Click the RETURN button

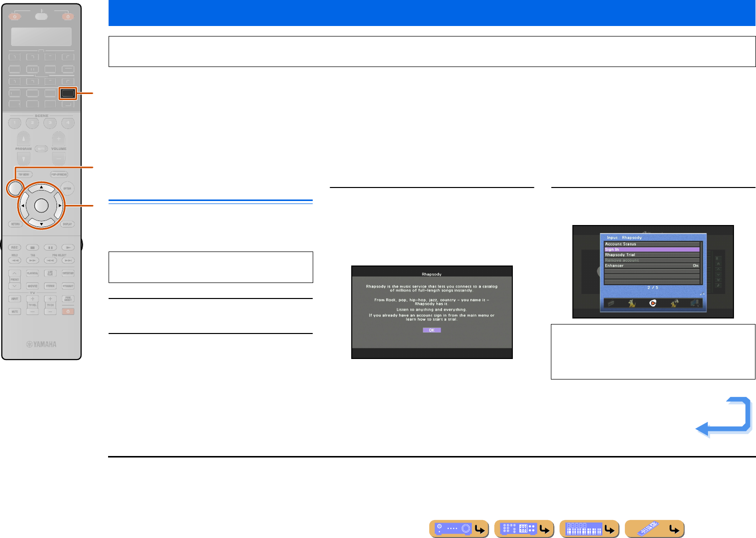(16, 224)
